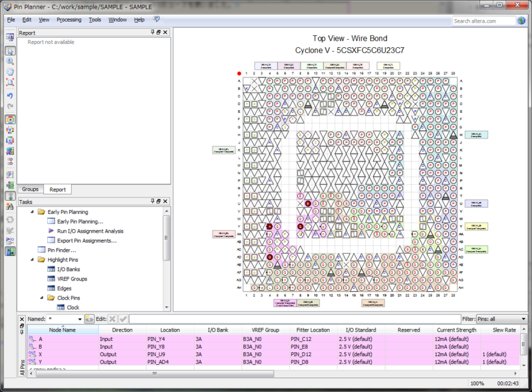This screenshot has height=392, width=532.
Task: Toggle the blue-green arrows bottom toolbar button
Action: pos(10,252)
